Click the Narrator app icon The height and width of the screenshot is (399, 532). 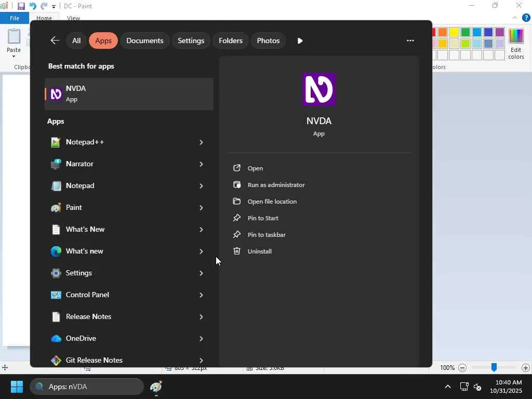pos(56,164)
